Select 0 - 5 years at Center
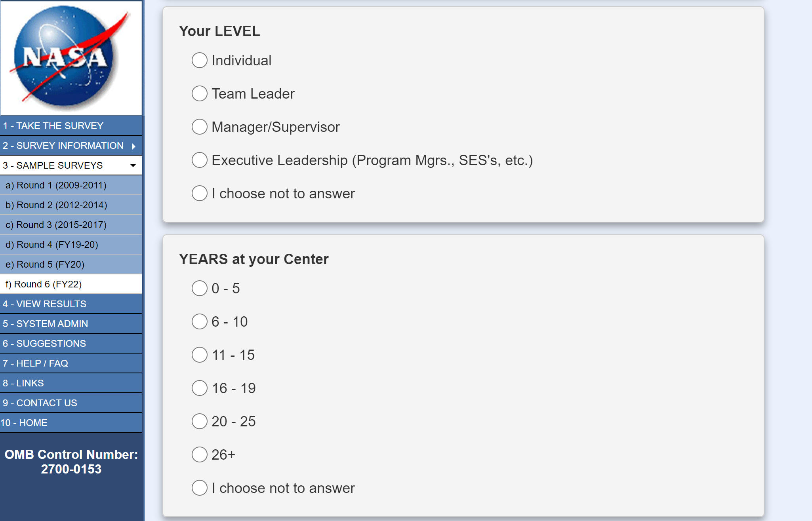 [x=200, y=289]
